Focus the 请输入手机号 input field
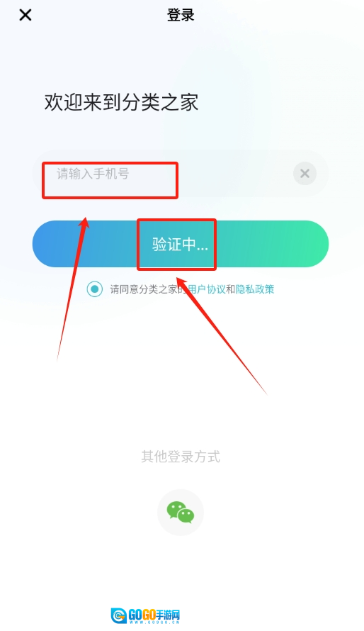The width and height of the screenshot is (364, 631). [181, 174]
